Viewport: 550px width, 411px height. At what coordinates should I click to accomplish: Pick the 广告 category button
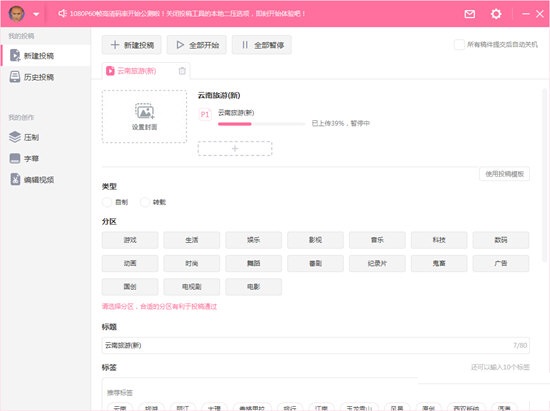click(501, 263)
